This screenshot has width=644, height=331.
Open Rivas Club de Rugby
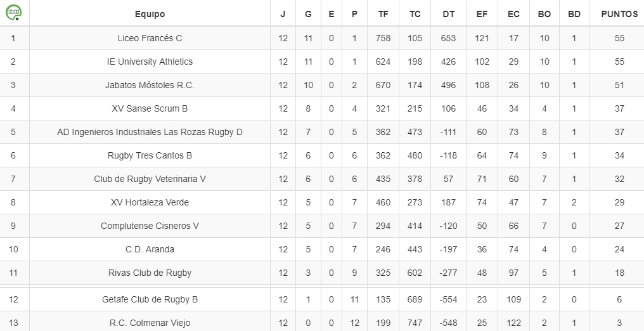[x=150, y=273]
